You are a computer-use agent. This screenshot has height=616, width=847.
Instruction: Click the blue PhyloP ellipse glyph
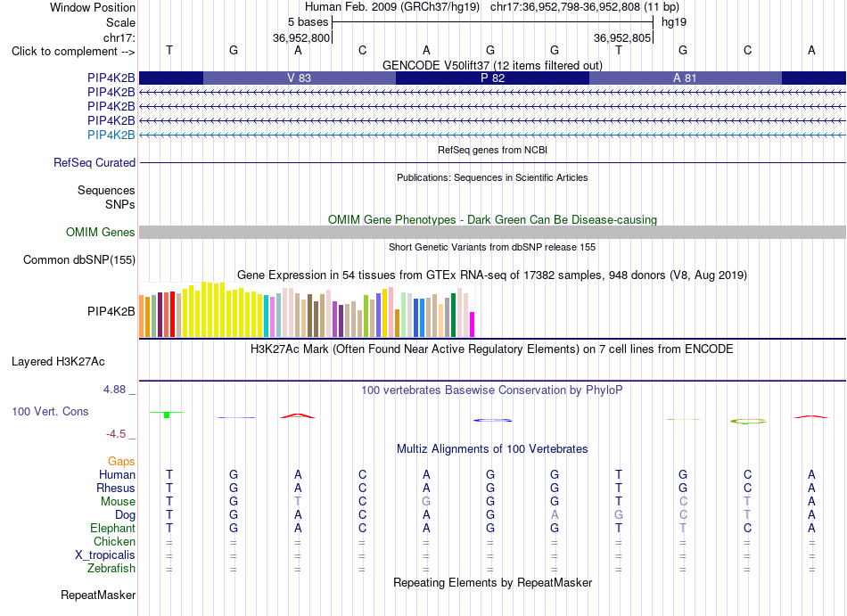click(x=492, y=420)
